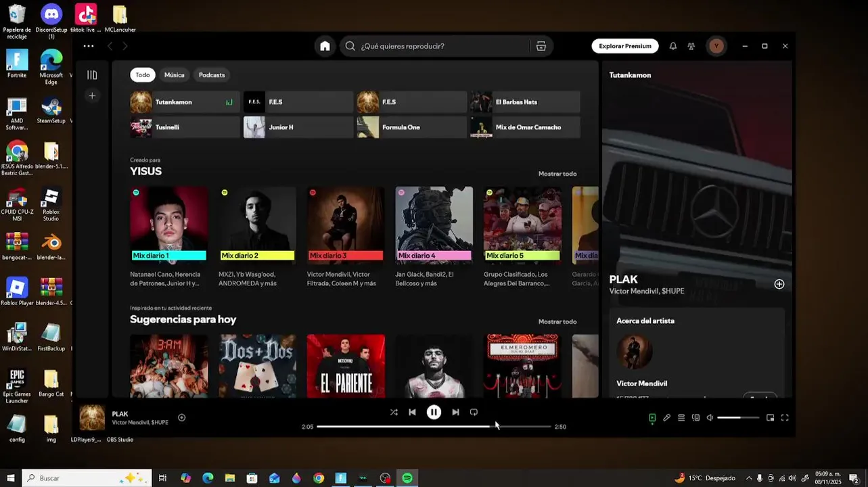
Task: Click the Windows taskbar Buscar search box
Action: pos(87,478)
